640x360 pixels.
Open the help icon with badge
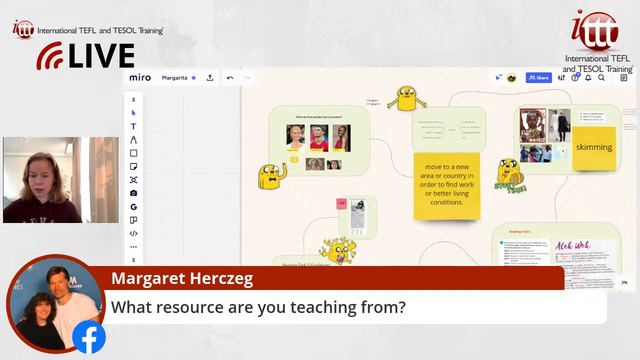[575, 78]
